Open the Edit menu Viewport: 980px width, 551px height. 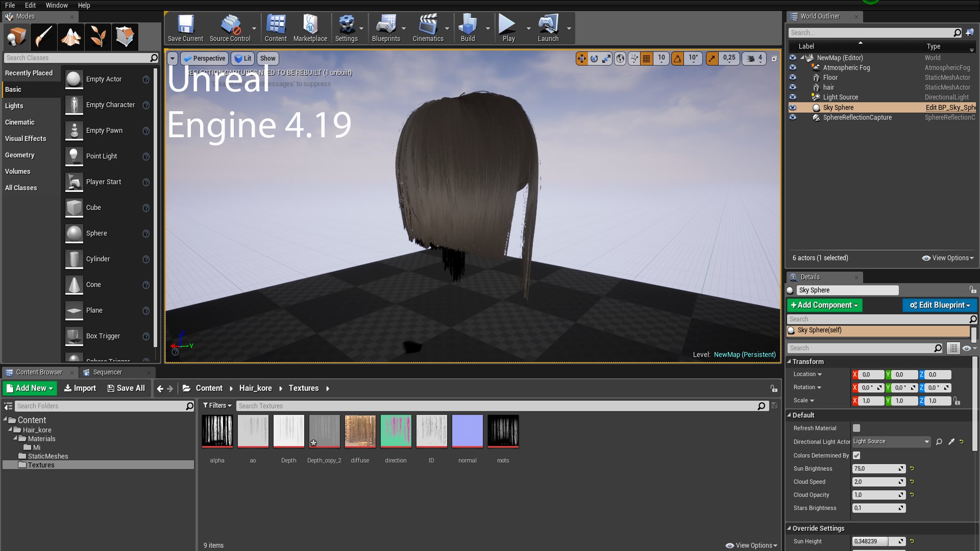31,5
